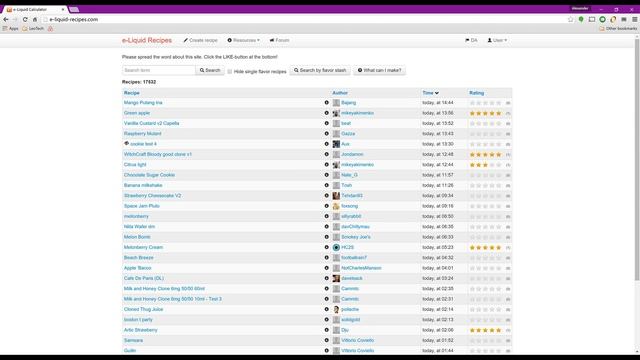640x360 pixels.
Task: Click avatar in the cookie test 4 row
Action: pyautogui.click(x=336, y=144)
